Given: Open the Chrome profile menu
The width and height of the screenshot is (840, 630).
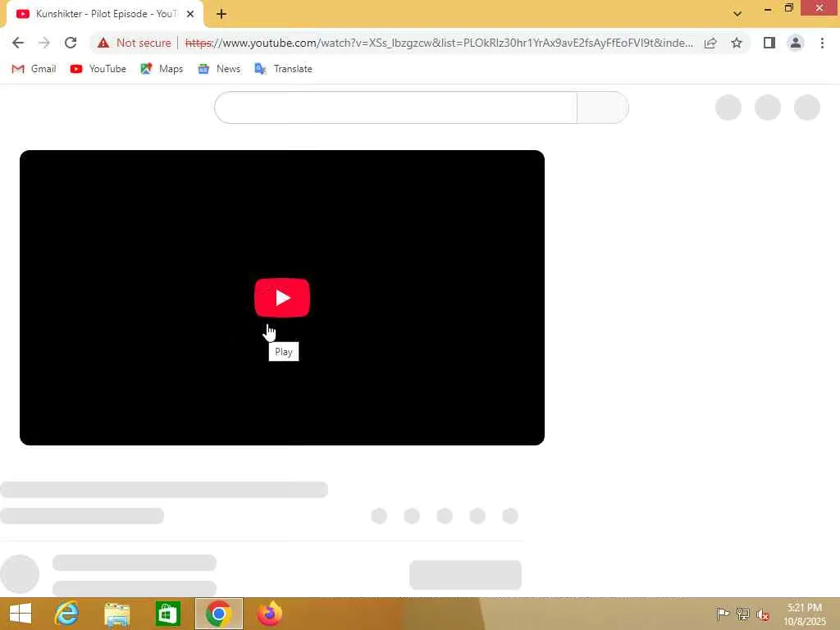Looking at the screenshot, I should click(x=796, y=43).
